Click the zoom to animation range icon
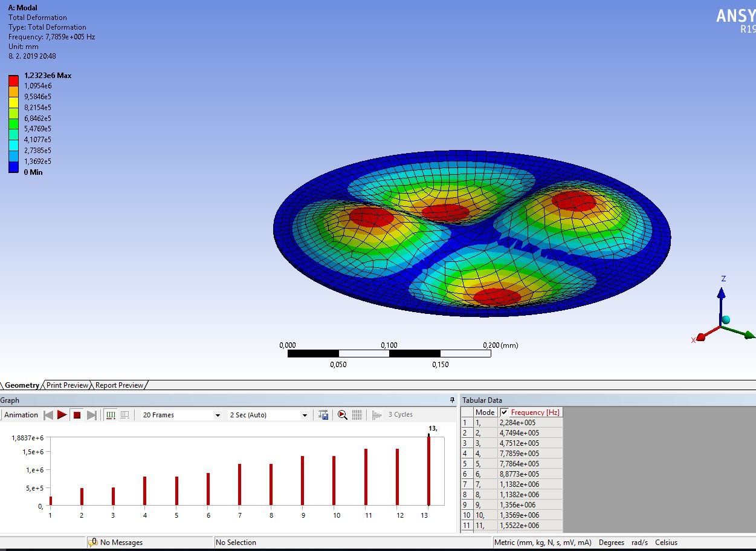Screen dimensions: 756x551 coord(342,415)
